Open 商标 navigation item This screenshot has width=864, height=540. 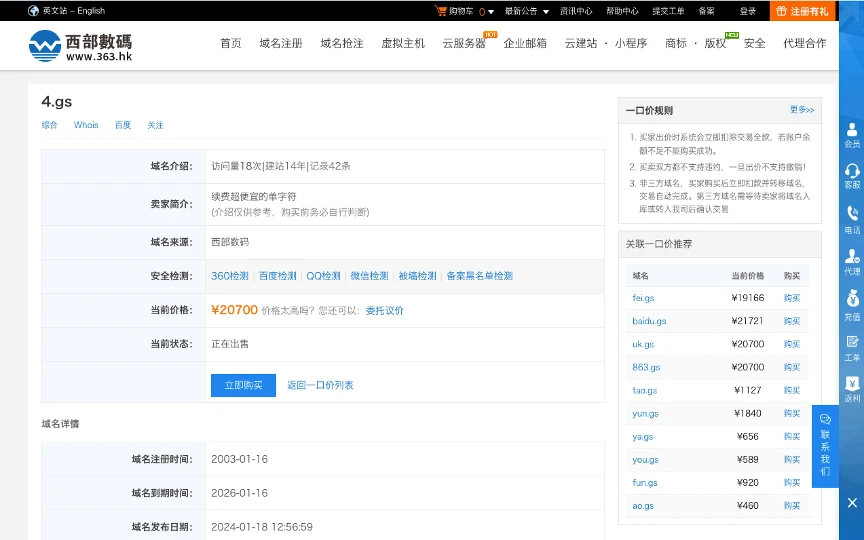coord(676,43)
